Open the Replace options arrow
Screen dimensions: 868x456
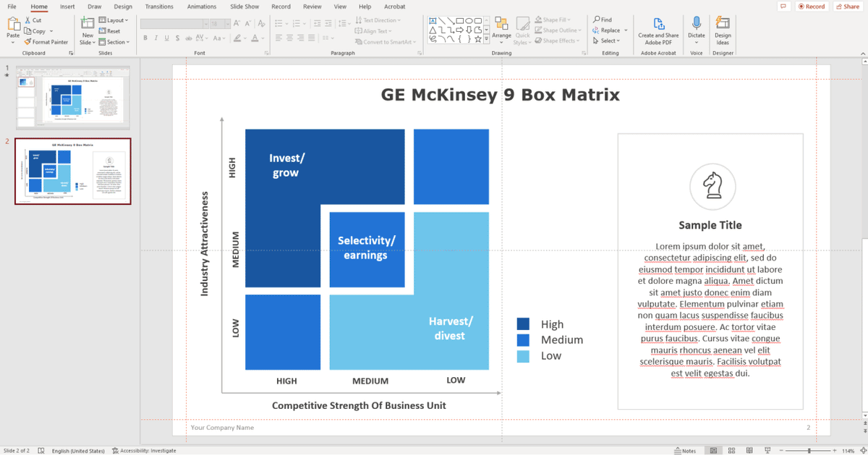click(x=625, y=30)
